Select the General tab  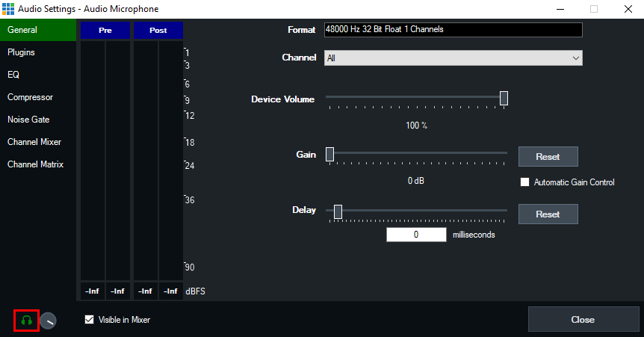(22, 30)
